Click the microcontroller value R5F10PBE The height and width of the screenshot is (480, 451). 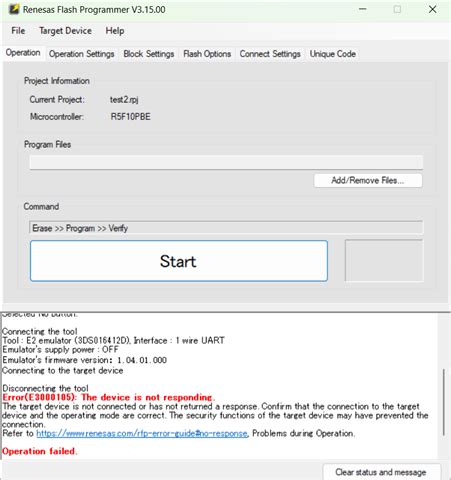(x=130, y=117)
